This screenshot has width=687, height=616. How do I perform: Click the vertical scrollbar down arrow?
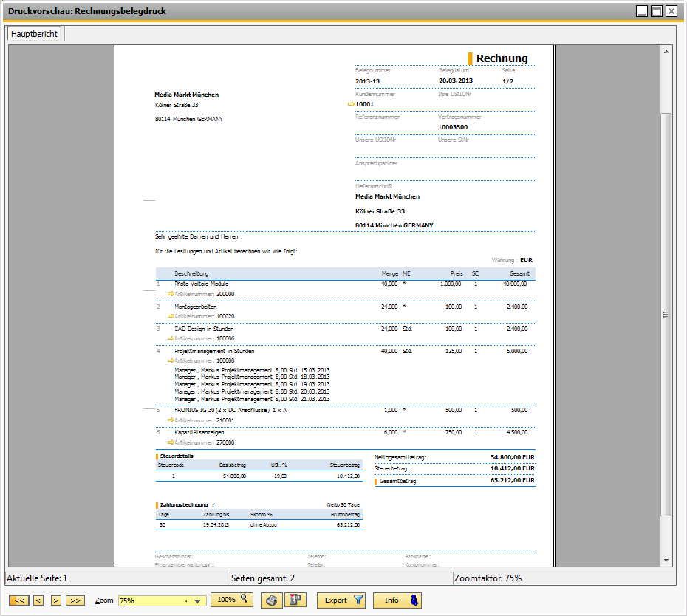(x=666, y=561)
